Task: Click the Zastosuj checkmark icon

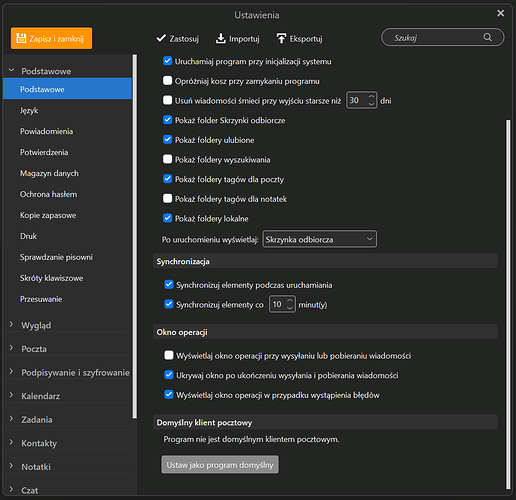Action: [161, 38]
